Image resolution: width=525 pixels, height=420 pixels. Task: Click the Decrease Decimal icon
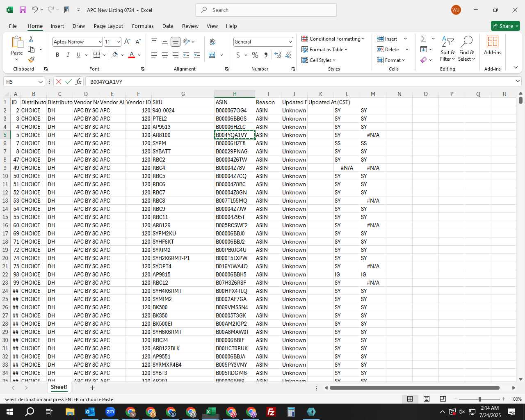click(x=288, y=55)
